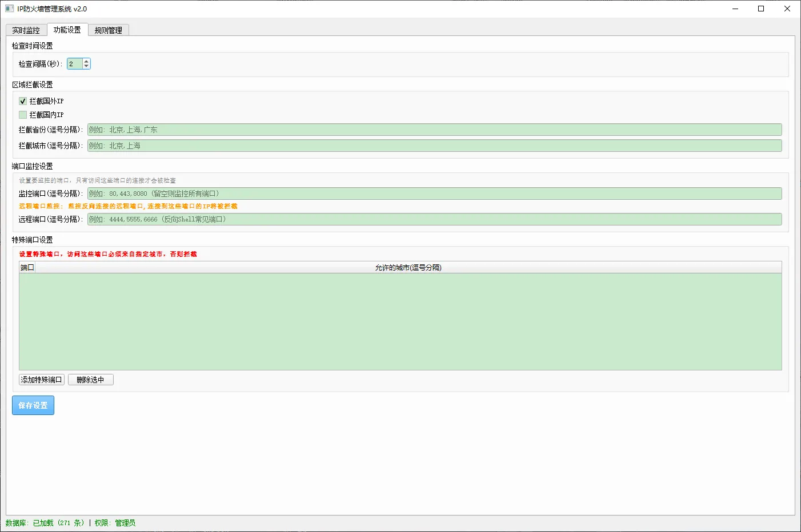Viewport: 801px width, 532px height.
Task: Minimize the IP防火墙管理系统 window
Action: point(735,9)
